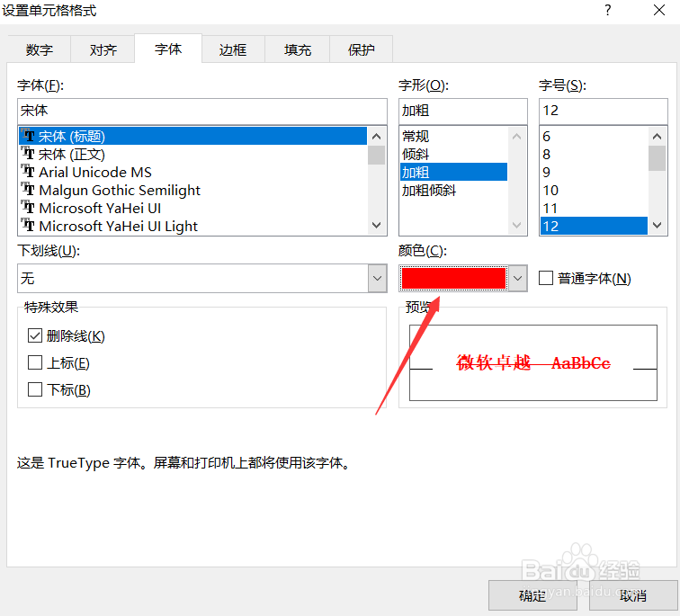The height and width of the screenshot is (616, 680).
Task: Click the 取消 button
Action: click(633, 595)
